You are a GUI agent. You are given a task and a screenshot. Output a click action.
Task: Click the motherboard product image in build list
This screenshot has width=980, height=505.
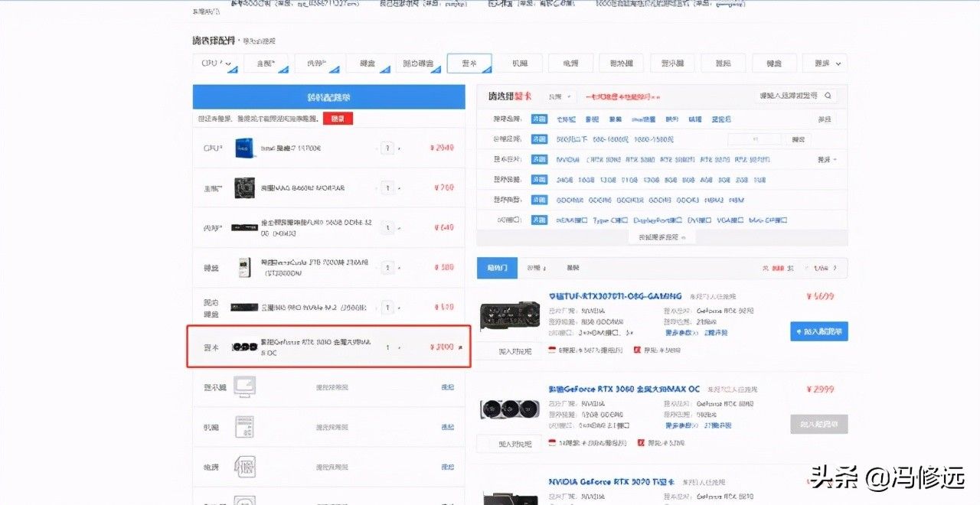point(244,187)
